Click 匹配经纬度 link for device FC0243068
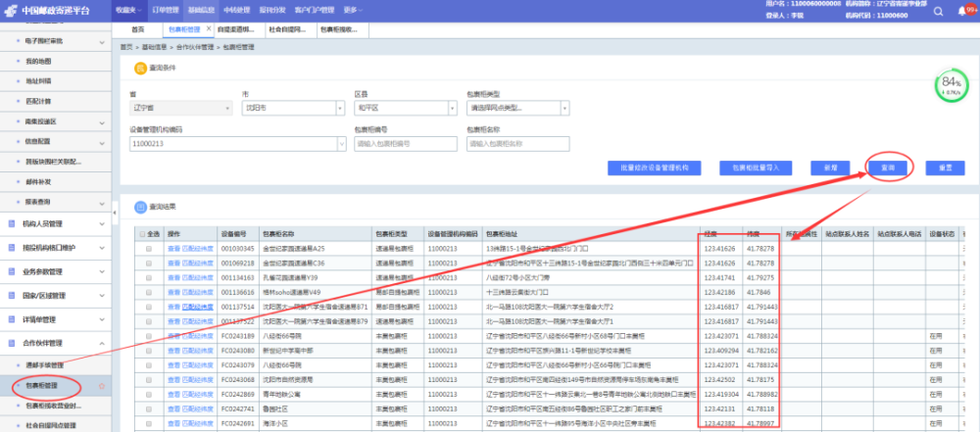Screen dimensions: 980x432 point(198,380)
